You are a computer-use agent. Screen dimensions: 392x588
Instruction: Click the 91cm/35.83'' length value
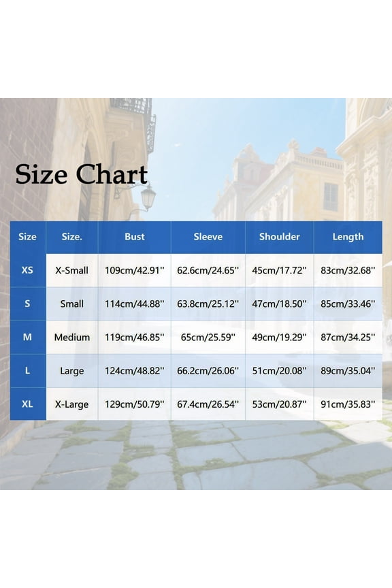pos(348,404)
